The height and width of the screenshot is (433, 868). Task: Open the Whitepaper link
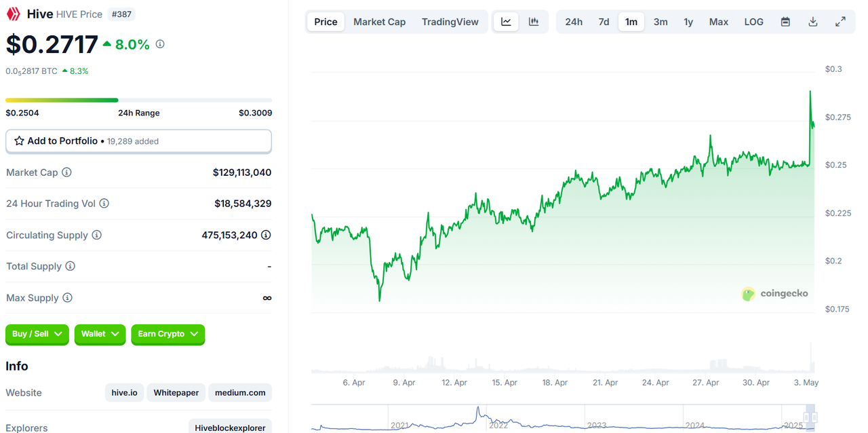pyautogui.click(x=176, y=392)
